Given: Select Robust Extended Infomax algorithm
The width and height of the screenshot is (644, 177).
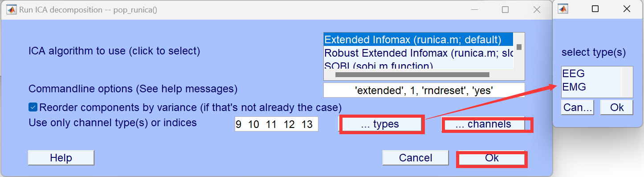Looking at the screenshot, I should pos(418,53).
